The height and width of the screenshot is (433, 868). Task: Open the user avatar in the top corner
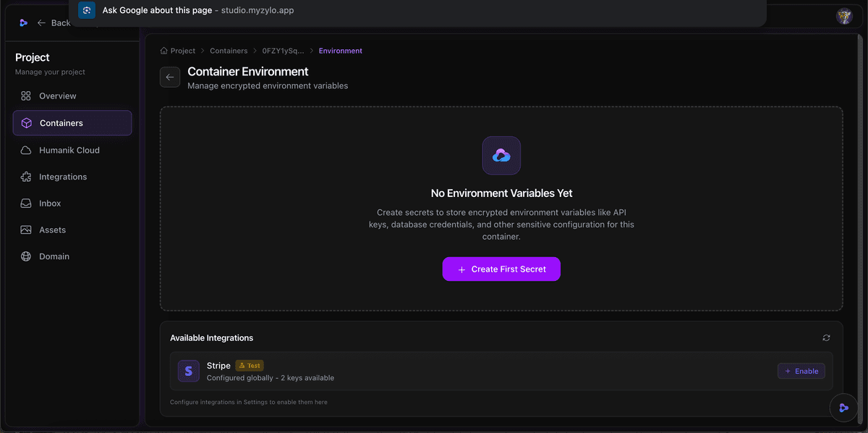click(844, 15)
